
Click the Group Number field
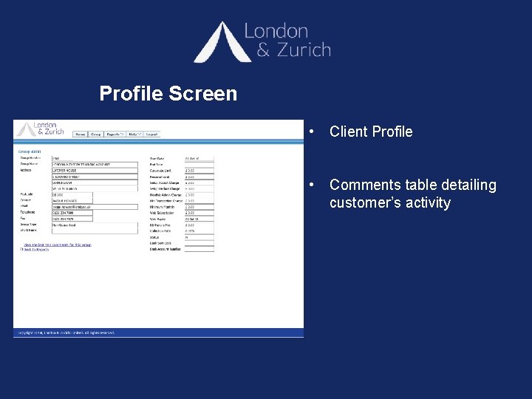62,158
